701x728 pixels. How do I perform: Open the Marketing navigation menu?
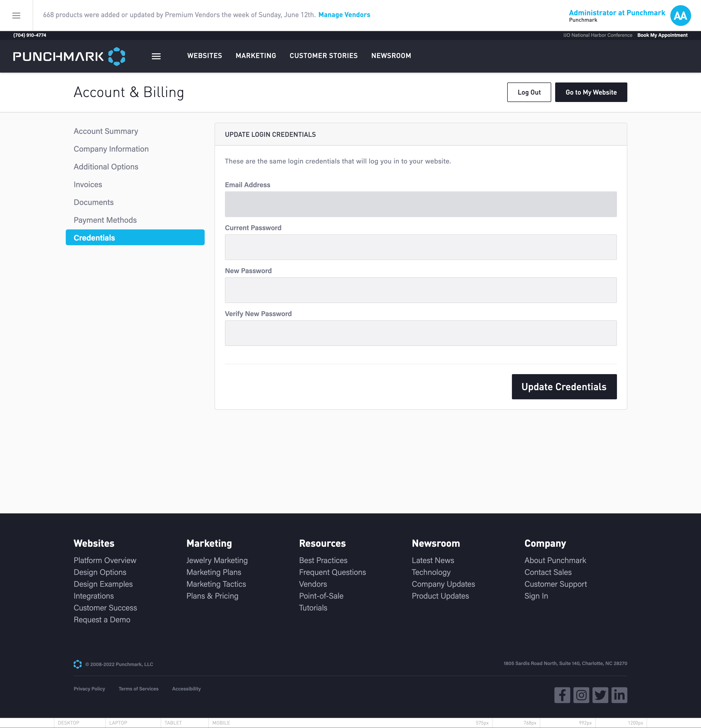[256, 56]
